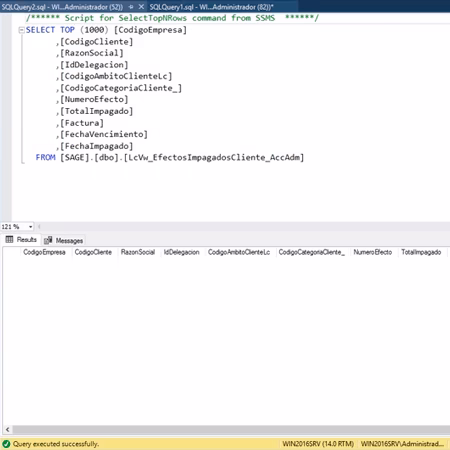
Task: Click [Factura] in the query editor
Action: pyautogui.click(x=82, y=123)
